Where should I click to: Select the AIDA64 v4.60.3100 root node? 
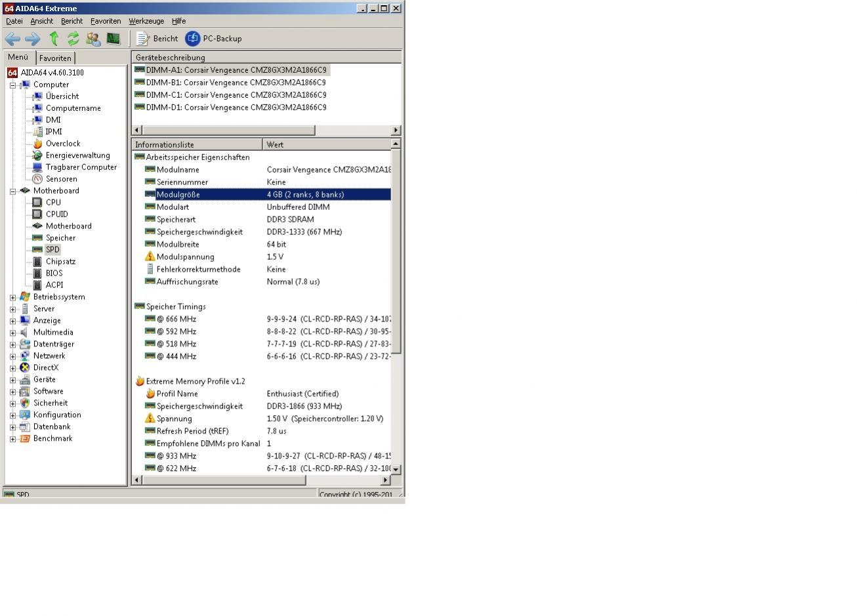point(52,73)
